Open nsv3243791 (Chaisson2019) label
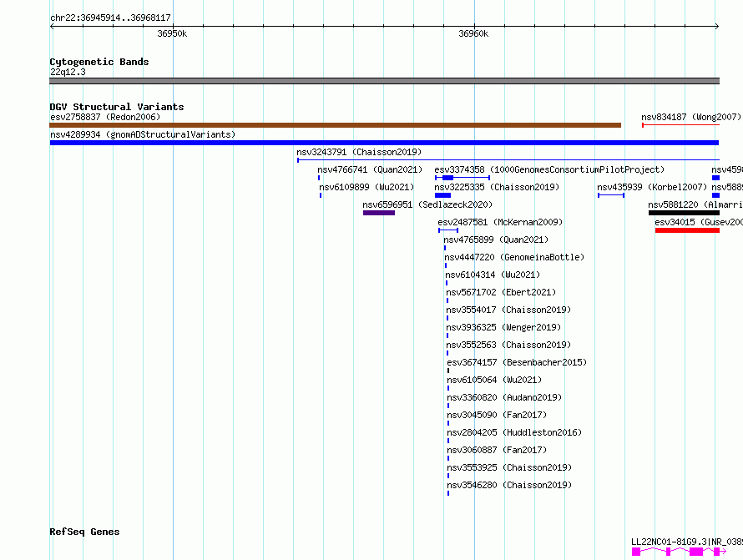The height and width of the screenshot is (560, 743). click(359, 152)
